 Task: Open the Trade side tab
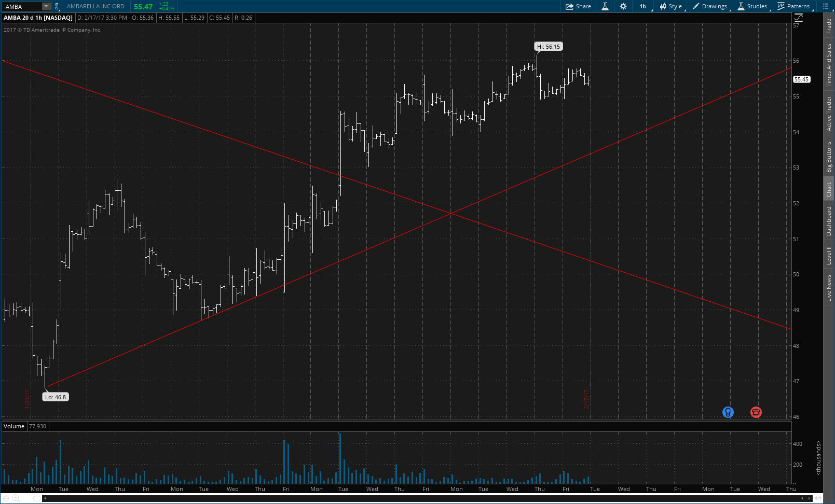coord(829,26)
